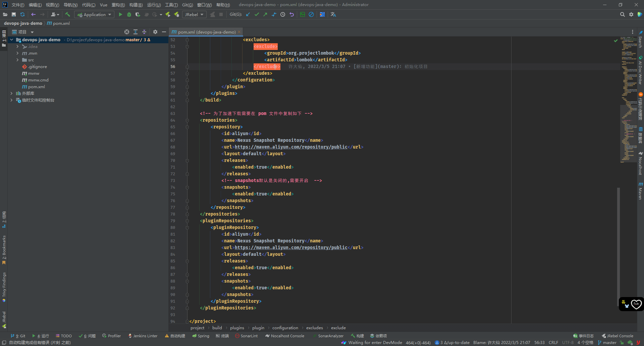The height and width of the screenshot is (346, 644).
Task: Git commit green checkmark icon
Action: (257, 14)
